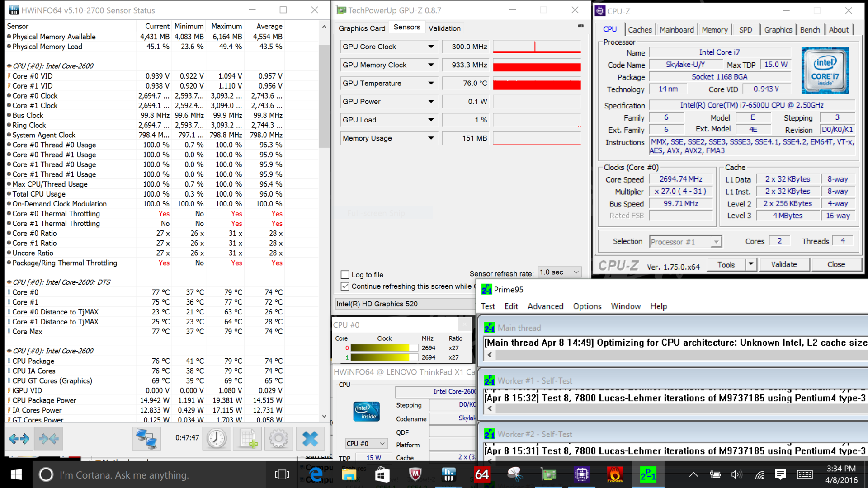The height and width of the screenshot is (488, 868).
Task: Click the Cortana search box
Action: 149,474
